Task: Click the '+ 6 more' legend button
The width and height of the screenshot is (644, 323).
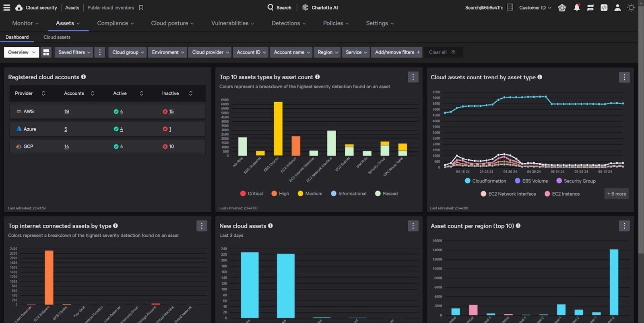Action: click(x=616, y=194)
